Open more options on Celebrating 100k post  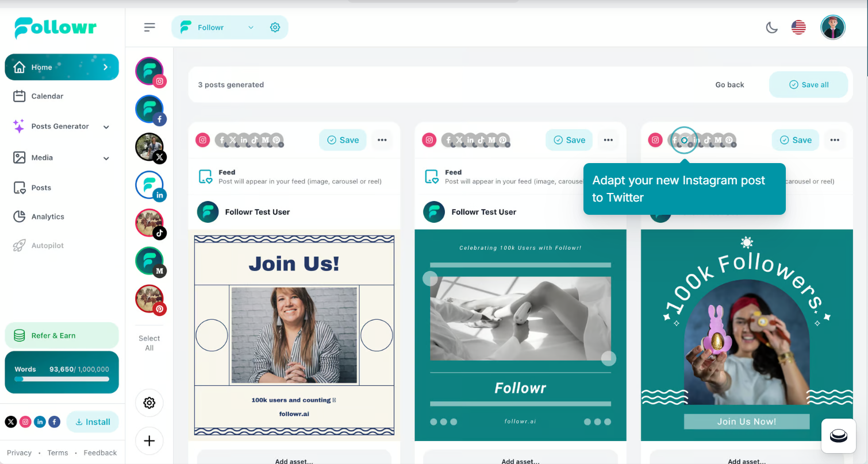point(609,140)
